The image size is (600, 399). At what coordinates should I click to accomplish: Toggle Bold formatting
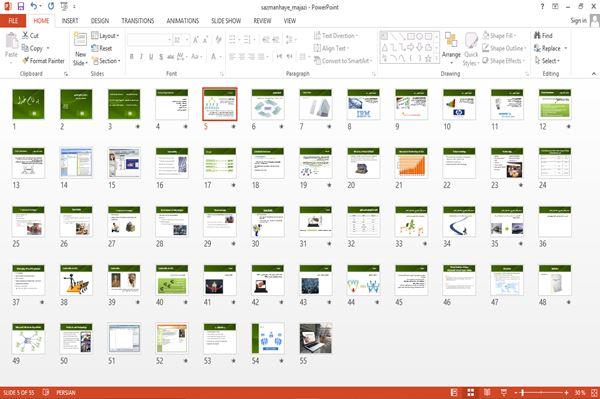132,57
